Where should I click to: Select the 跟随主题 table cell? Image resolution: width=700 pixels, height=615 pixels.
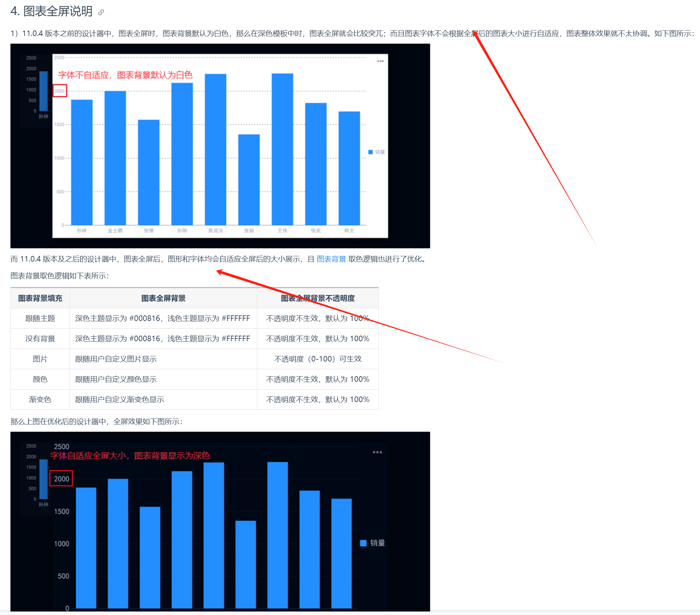(x=40, y=319)
